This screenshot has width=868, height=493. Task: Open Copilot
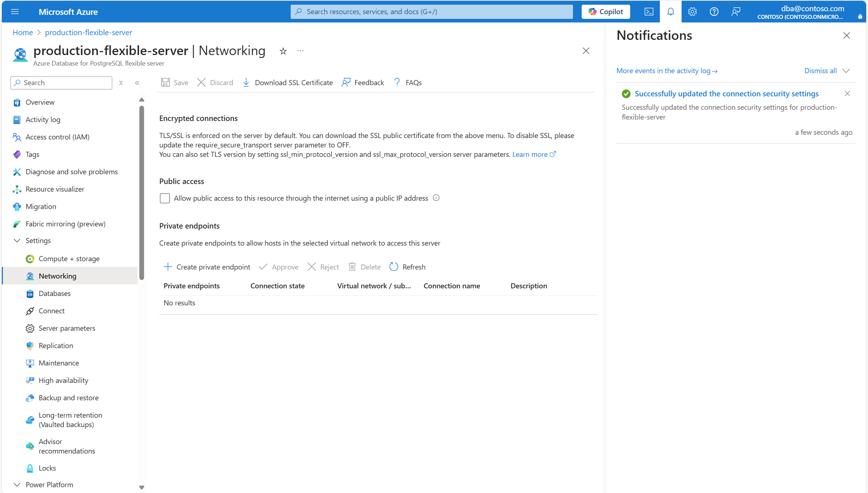605,11
